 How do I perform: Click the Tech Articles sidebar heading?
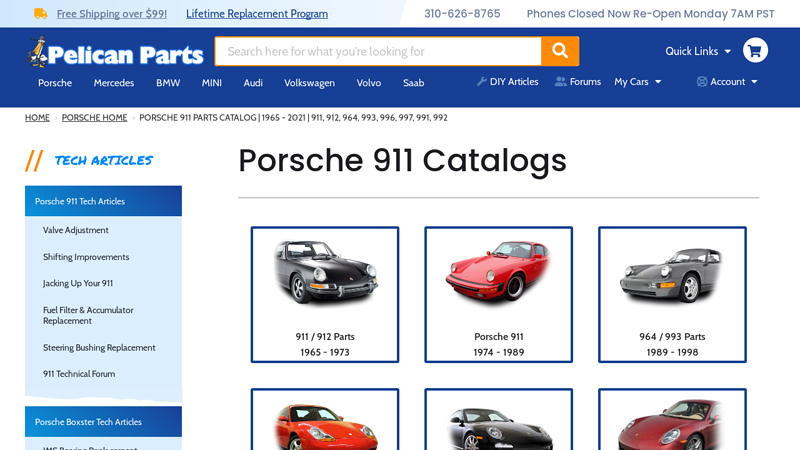coord(103,160)
